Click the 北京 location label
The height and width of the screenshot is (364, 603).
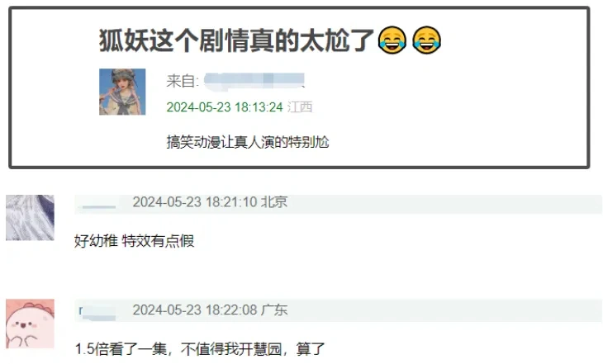click(274, 201)
